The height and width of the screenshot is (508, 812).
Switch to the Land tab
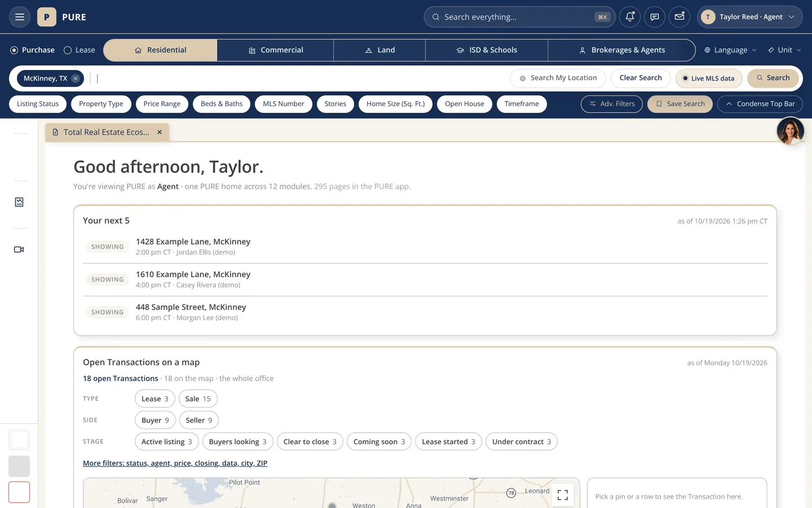(379, 50)
